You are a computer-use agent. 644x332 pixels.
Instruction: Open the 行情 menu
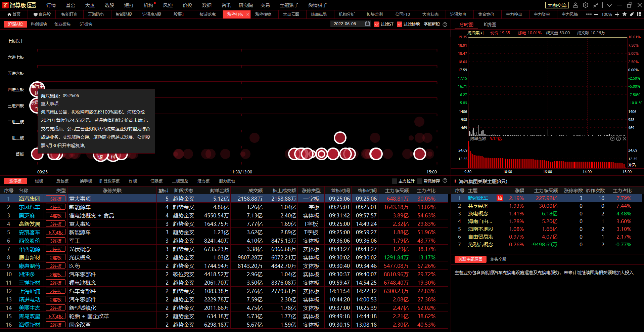coord(51,5)
